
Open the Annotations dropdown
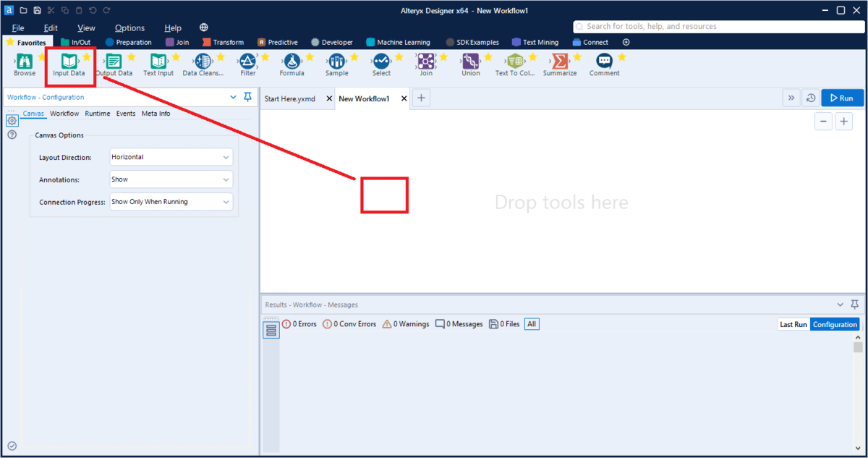click(171, 179)
